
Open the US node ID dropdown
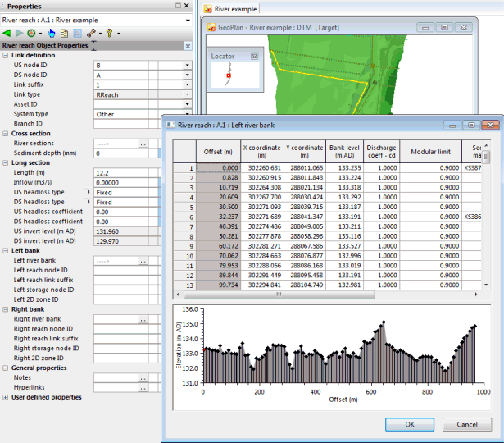[x=188, y=64]
